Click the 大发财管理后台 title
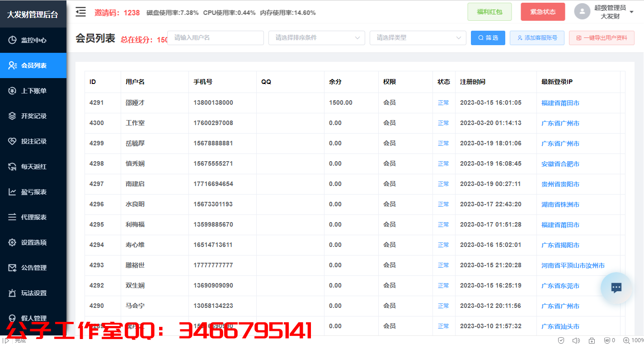Viewport: 644px width, 344px height. tap(33, 14)
